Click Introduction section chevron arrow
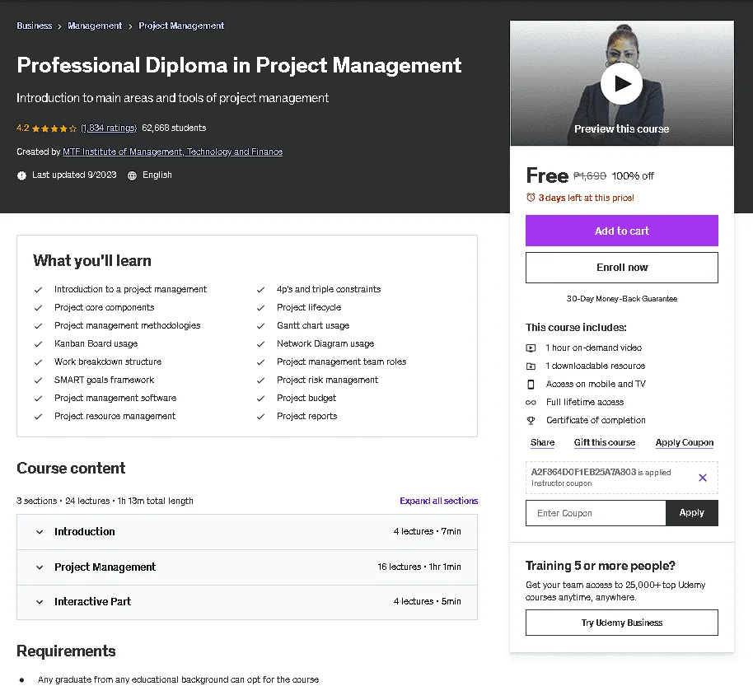 (40, 532)
